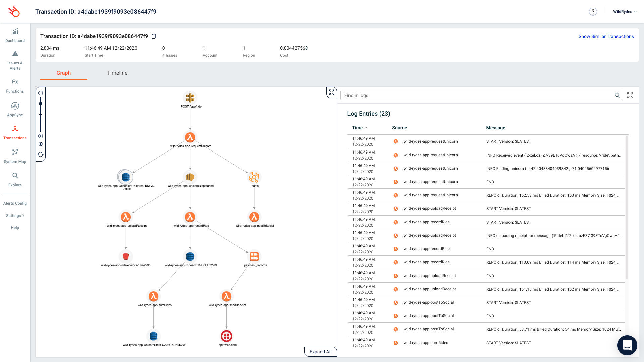
Task: Open the Explore page
Action: tap(15, 180)
